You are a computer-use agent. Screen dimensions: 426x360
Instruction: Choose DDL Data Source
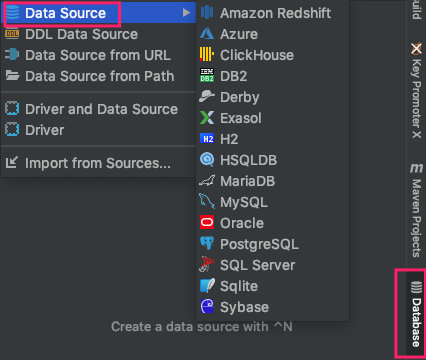99,34
